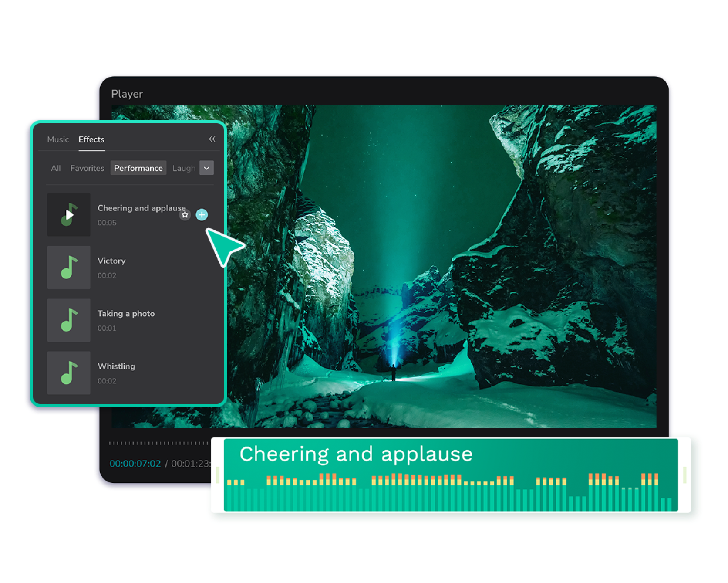Image resolution: width=728 pixels, height=583 pixels.
Task: Add Cheering and applause to the timeline
Action: click(x=202, y=215)
